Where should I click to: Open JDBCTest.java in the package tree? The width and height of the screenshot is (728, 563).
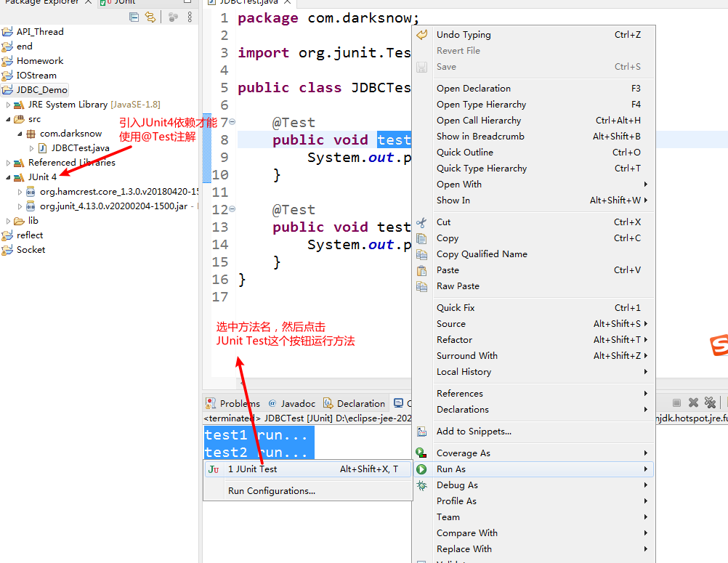point(80,148)
